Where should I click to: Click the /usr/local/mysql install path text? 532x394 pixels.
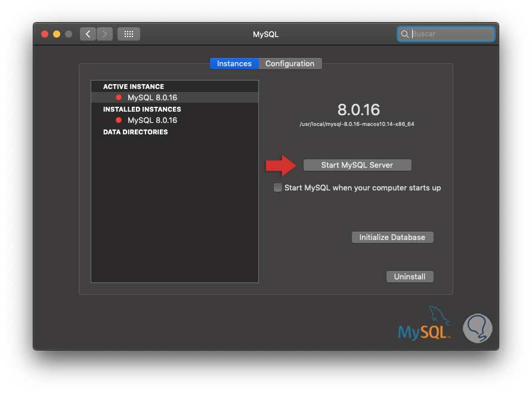pyautogui.click(x=357, y=124)
